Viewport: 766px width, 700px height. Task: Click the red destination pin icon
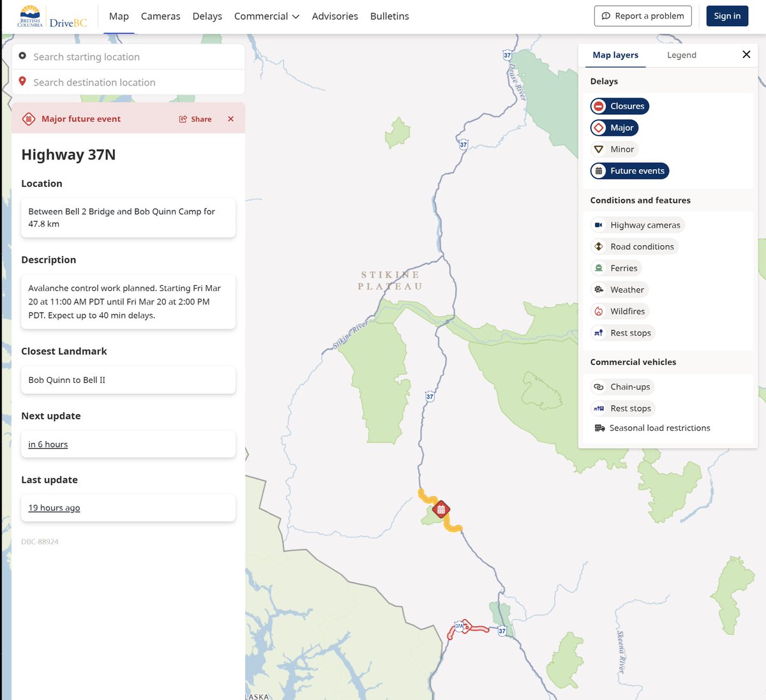pos(22,82)
